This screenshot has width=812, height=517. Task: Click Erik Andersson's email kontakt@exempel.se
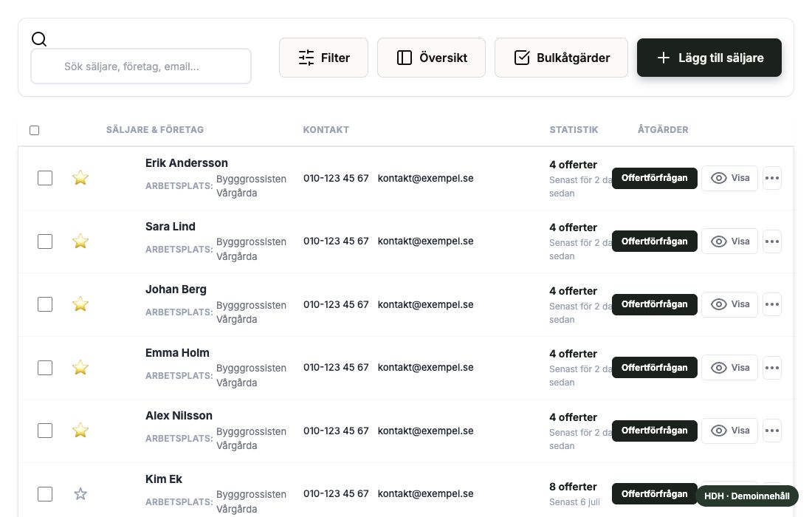point(425,178)
